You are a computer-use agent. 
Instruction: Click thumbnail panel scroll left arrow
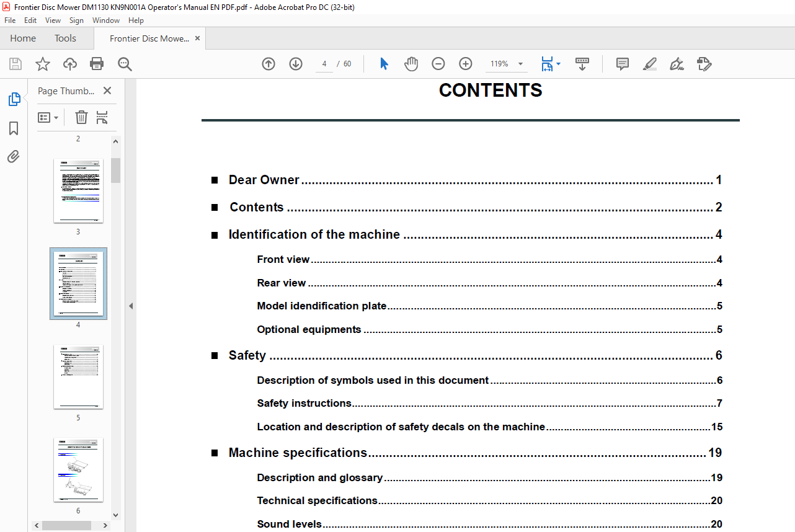click(x=37, y=525)
